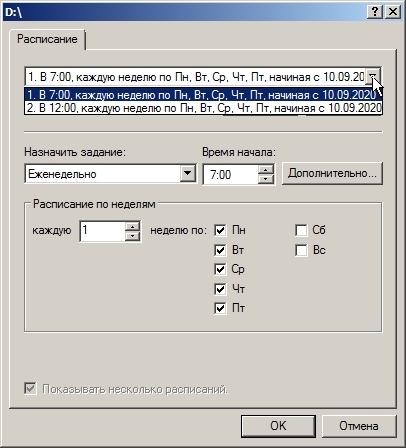
Task: Confirm with the OK button
Action: coord(278,426)
